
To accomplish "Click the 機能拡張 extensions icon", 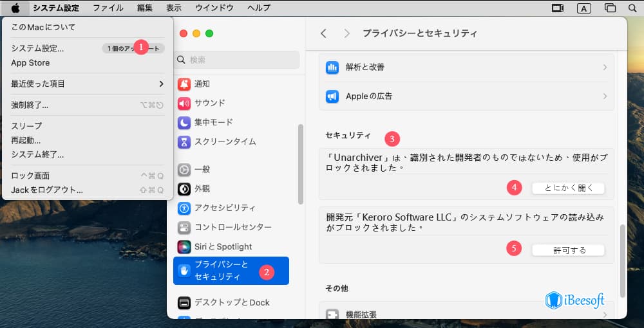I will [332, 314].
